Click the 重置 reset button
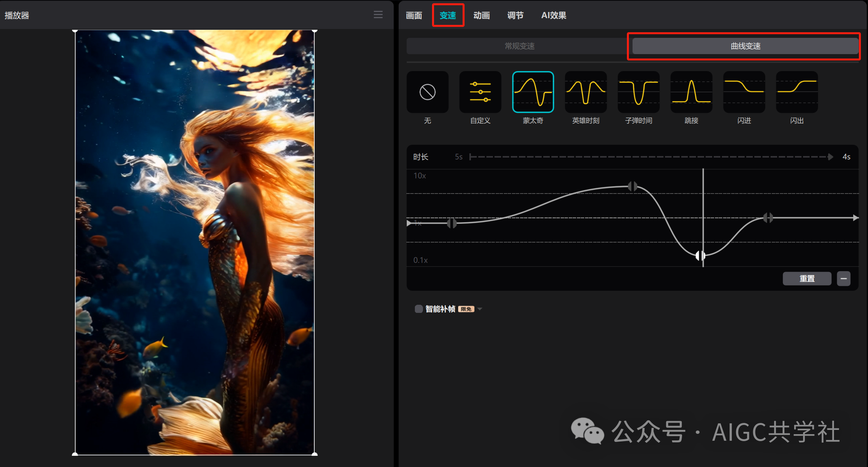The height and width of the screenshot is (467, 868). click(807, 278)
